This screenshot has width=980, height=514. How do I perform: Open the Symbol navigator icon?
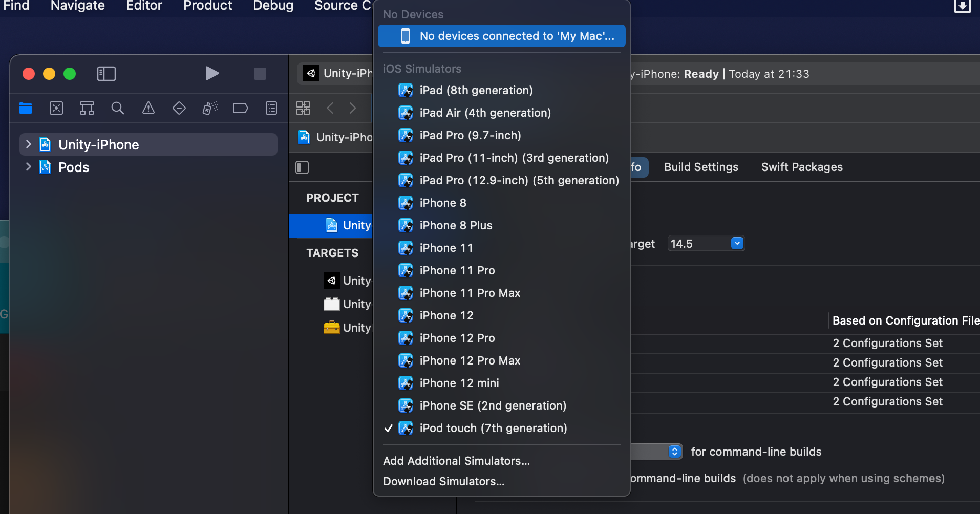click(x=87, y=108)
